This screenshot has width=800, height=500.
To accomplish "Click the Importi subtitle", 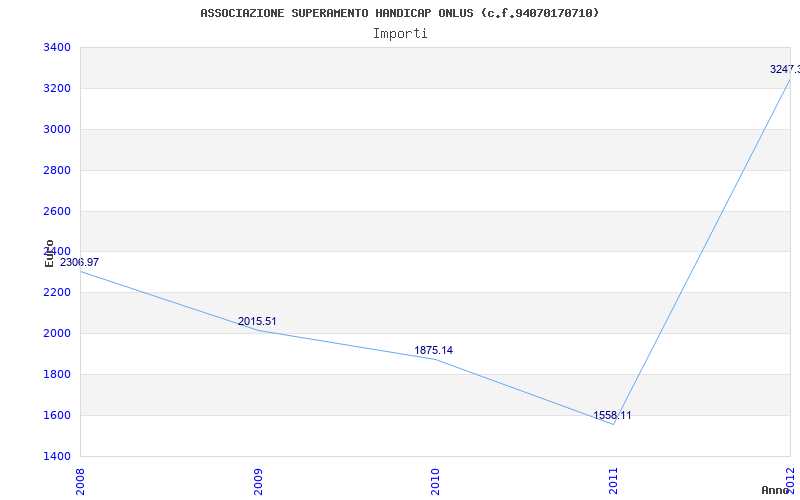I will coord(400,34).
